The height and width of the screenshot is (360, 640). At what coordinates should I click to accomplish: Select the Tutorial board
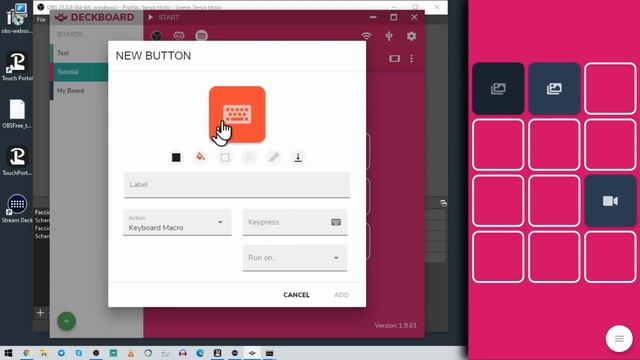(80, 72)
